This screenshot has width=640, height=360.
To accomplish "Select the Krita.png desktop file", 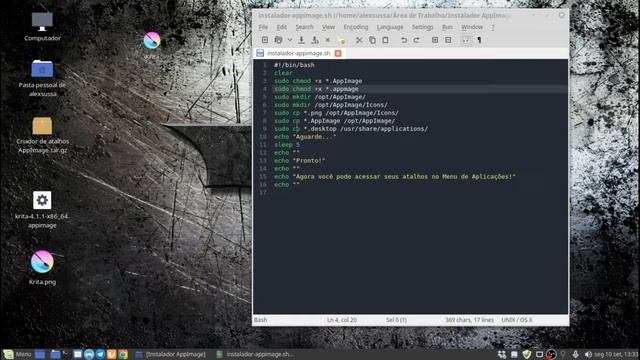I will [x=42, y=267].
